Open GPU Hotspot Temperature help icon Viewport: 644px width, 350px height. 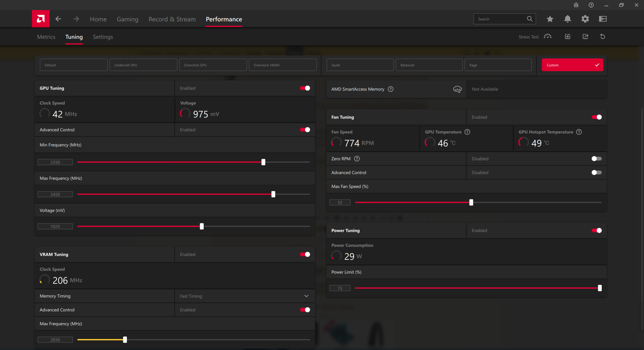pyautogui.click(x=579, y=132)
